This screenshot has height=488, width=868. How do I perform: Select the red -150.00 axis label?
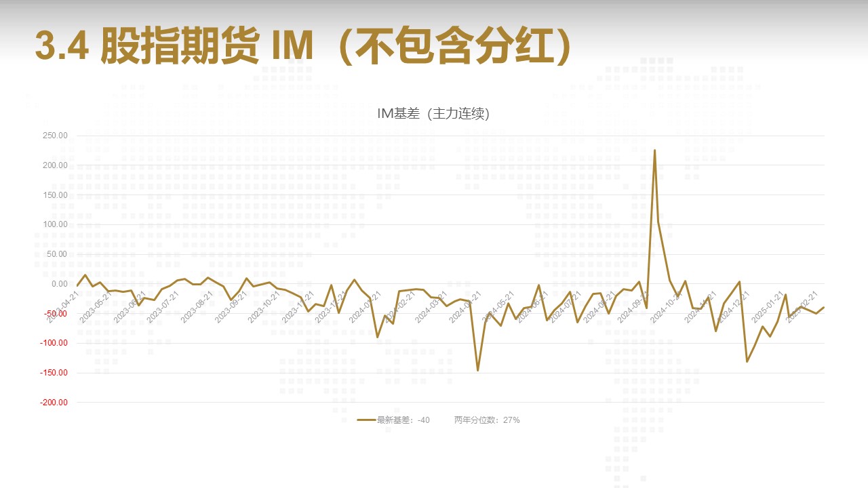coord(54,373)
